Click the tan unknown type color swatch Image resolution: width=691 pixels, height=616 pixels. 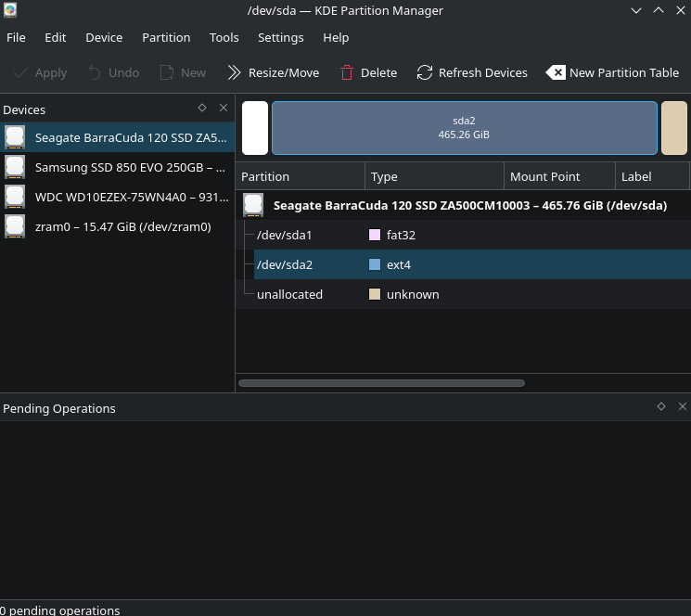375,294
